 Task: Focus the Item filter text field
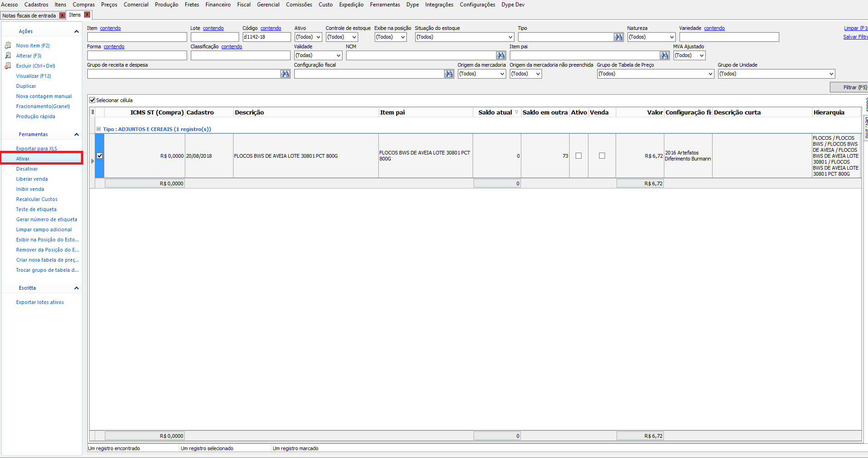pyautogui.click(x=137, y=37)
